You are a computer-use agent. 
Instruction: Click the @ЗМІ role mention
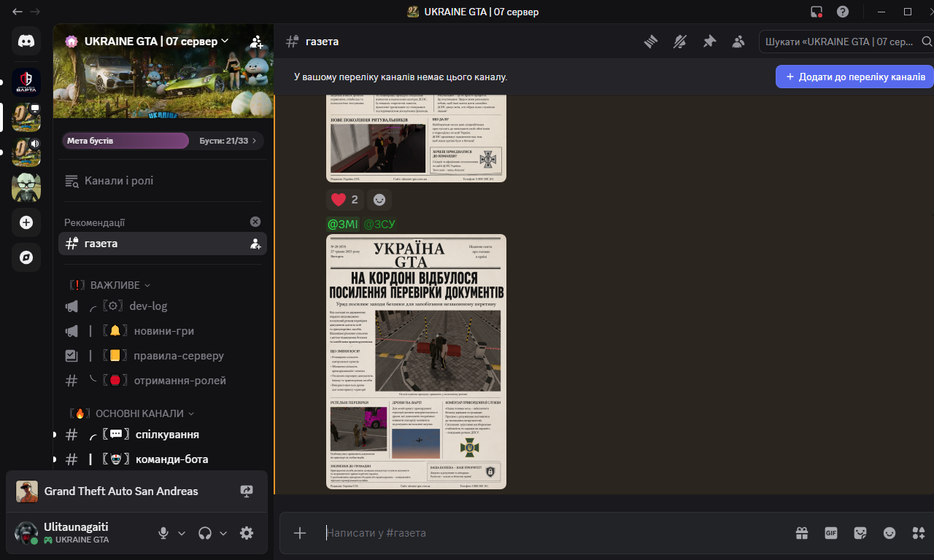[343, 225]
